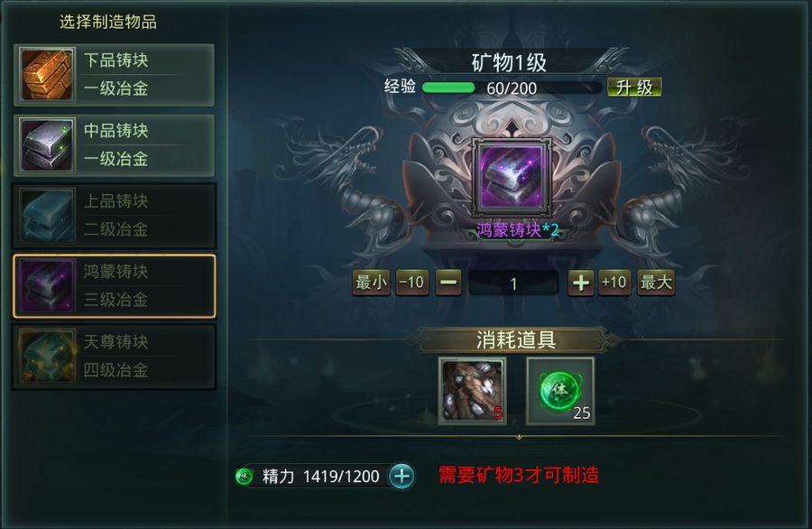Increase quantity by ten with +10

(x=614, y=283)
